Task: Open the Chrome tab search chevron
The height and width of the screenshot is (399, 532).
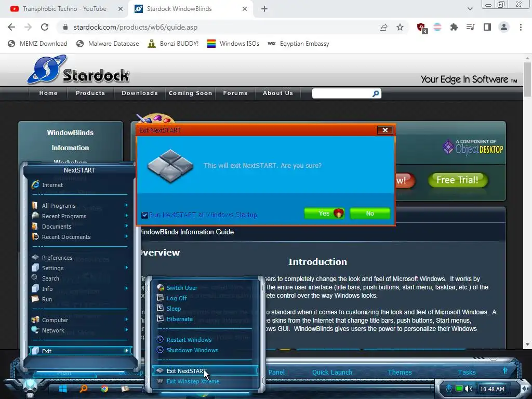Action: coord(470,9)
